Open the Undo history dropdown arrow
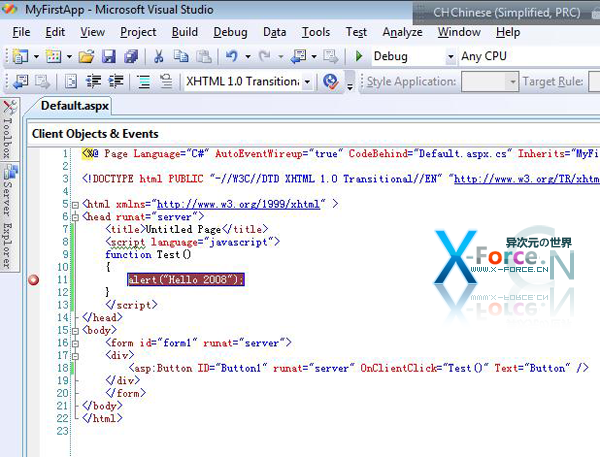600x457 pixels. coord(248,57)
